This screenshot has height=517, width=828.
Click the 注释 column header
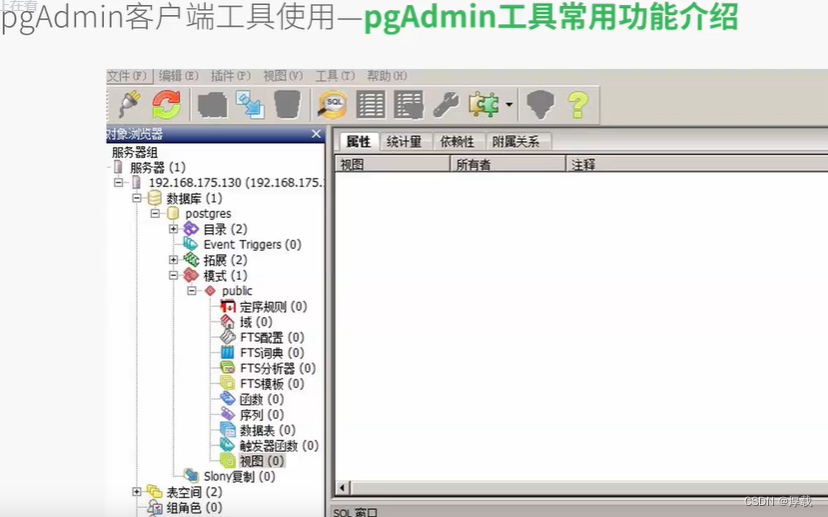tap(697, 164)
